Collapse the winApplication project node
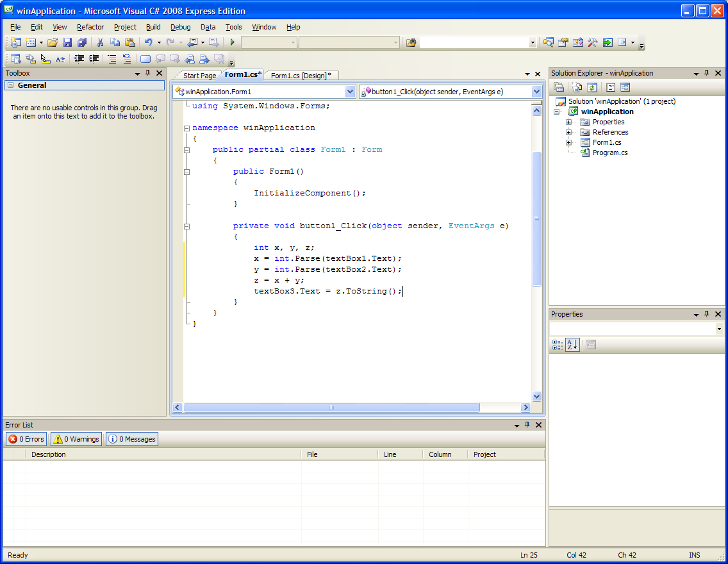This screenshot has height=564, width=728. (556, 112)
